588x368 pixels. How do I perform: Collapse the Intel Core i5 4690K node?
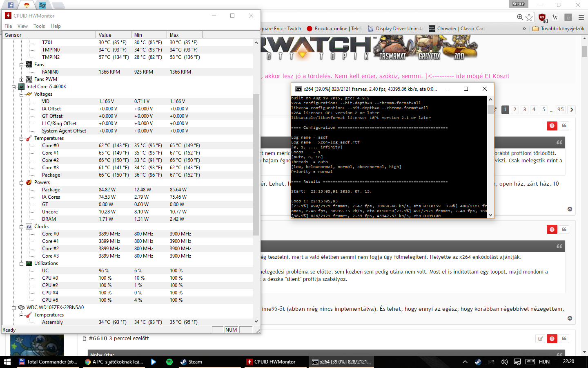pyautogui.click(x=13, y=87)
